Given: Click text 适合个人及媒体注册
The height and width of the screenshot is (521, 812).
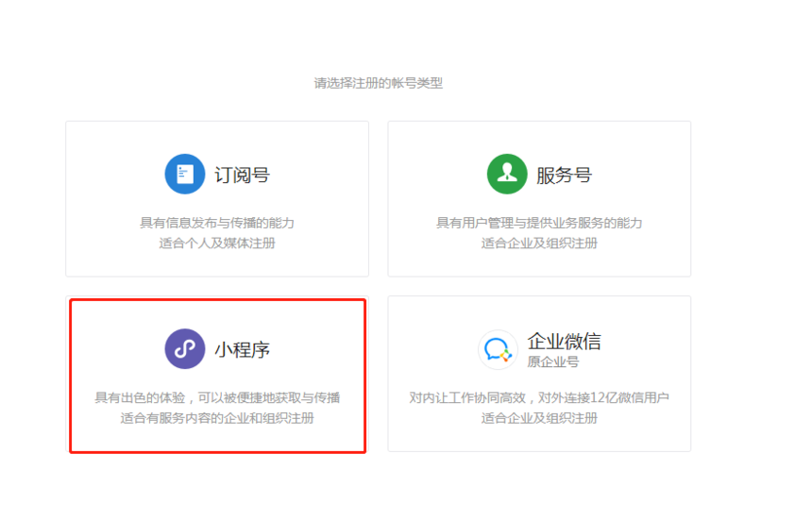Looking at the screenshot, I should [x=217, y=243].
